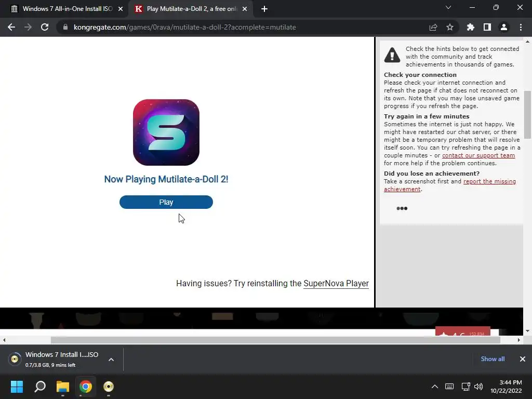Click the padlock site info icon
Image resolution: width=532 pixels, height=399 pixels.
[x=65, y=27]
